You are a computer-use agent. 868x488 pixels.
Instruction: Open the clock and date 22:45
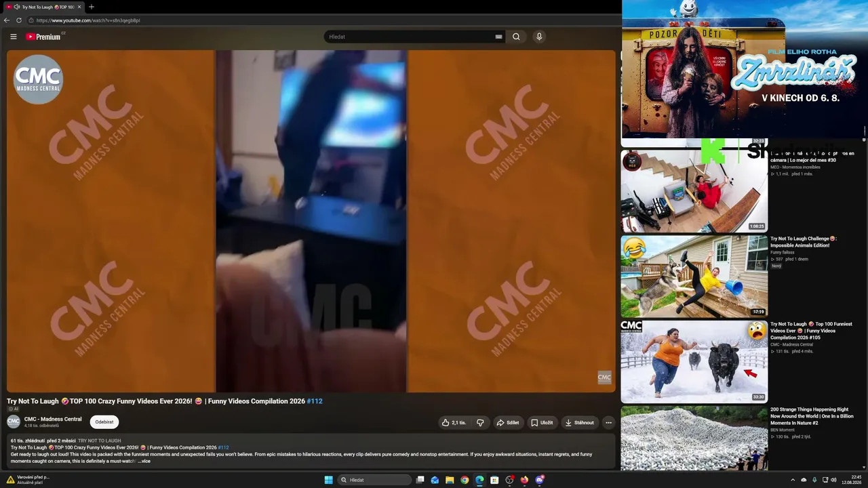[x=851, y=480]
